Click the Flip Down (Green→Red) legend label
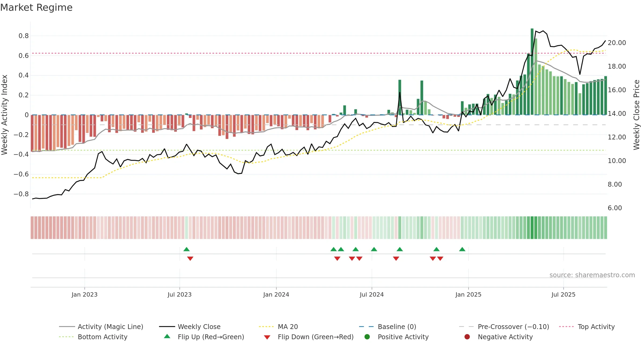 pos(316,337)
